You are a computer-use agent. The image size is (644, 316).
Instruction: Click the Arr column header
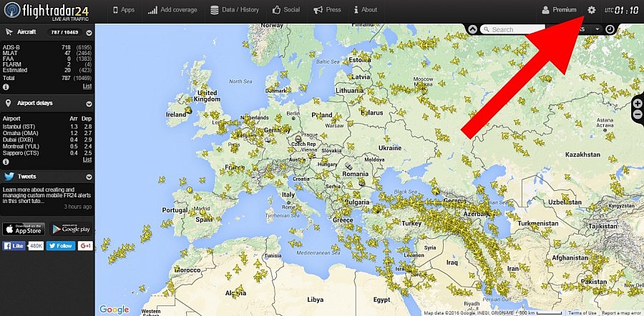(74, 119)
